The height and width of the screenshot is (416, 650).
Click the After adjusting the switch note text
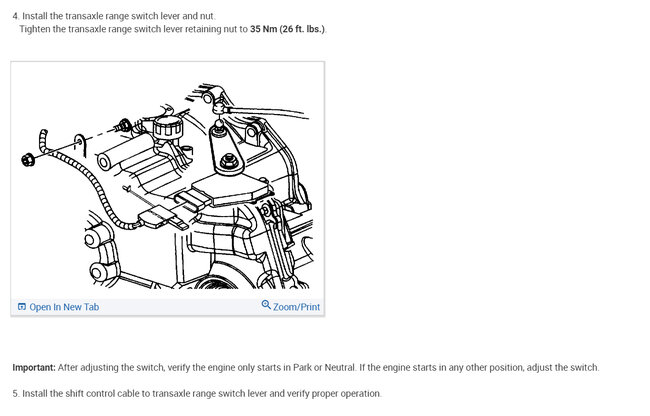point(328,368)
